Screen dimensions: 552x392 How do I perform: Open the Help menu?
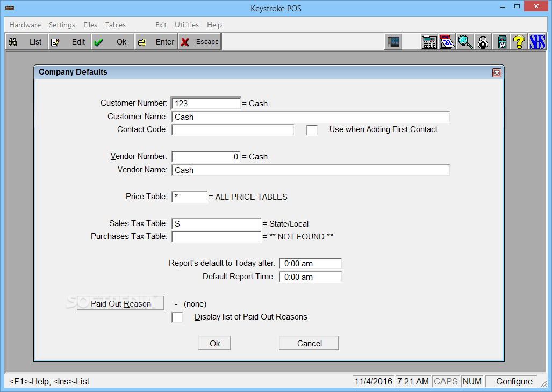214,25
